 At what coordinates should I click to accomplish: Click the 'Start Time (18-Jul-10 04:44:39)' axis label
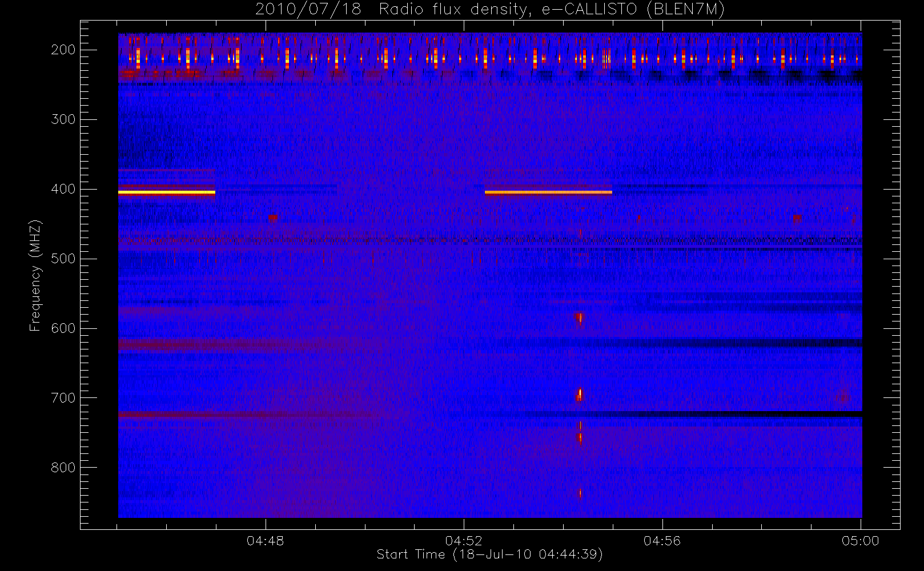pos(490,554)
